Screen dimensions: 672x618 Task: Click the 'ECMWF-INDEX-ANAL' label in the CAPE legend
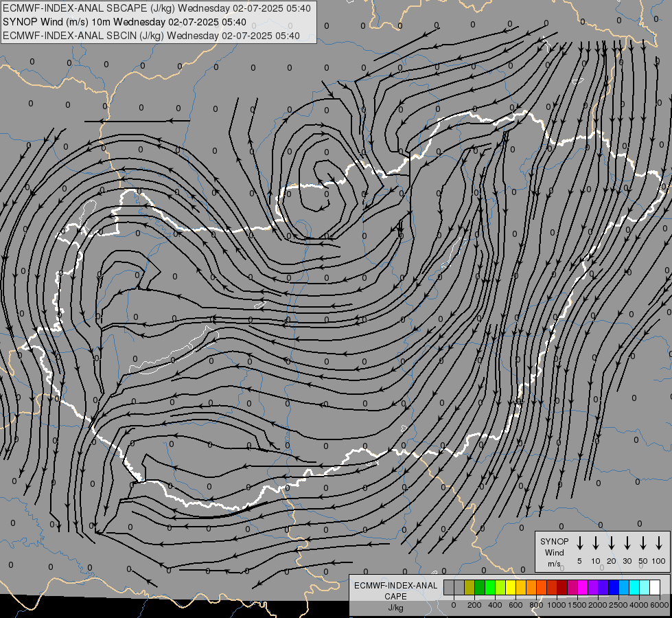click(395, 586)
